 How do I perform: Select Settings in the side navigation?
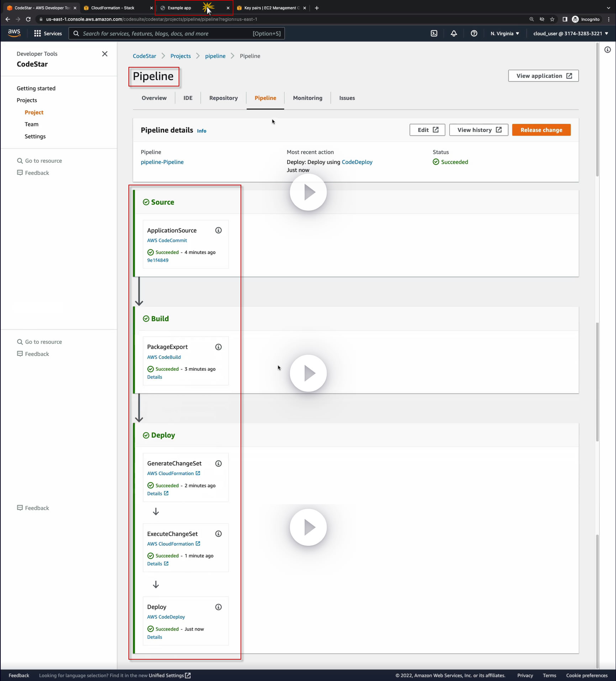click(35, 136)
